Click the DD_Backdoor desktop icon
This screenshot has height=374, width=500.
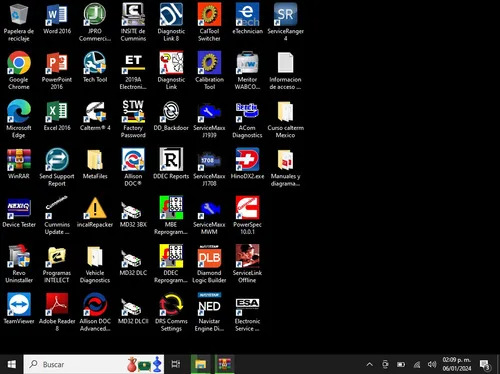pos(171,115)
